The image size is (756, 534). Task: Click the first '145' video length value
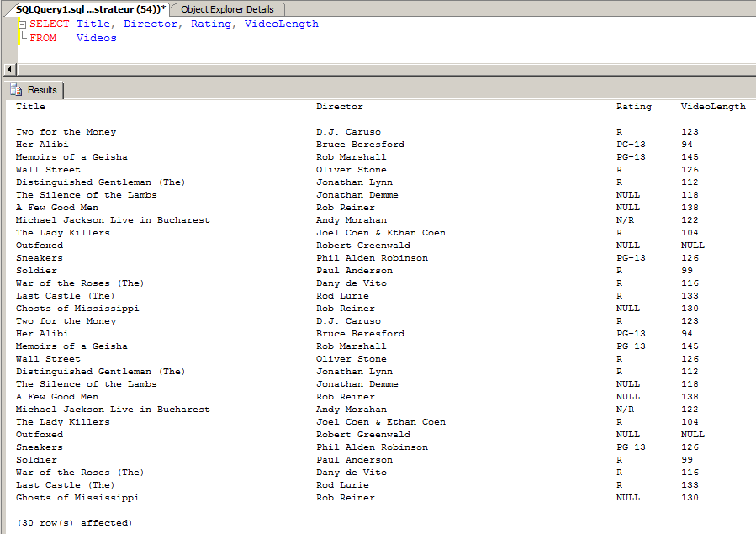click(690, 156)
